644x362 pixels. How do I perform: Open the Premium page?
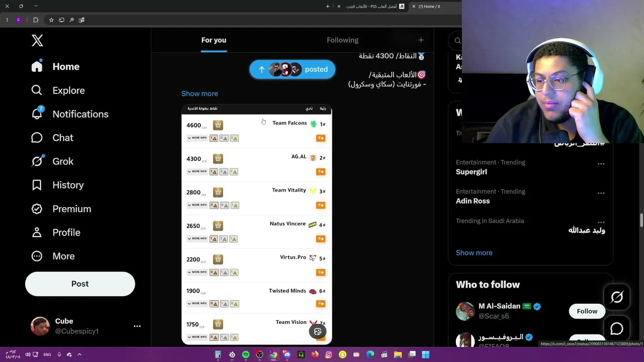point(61,209)
